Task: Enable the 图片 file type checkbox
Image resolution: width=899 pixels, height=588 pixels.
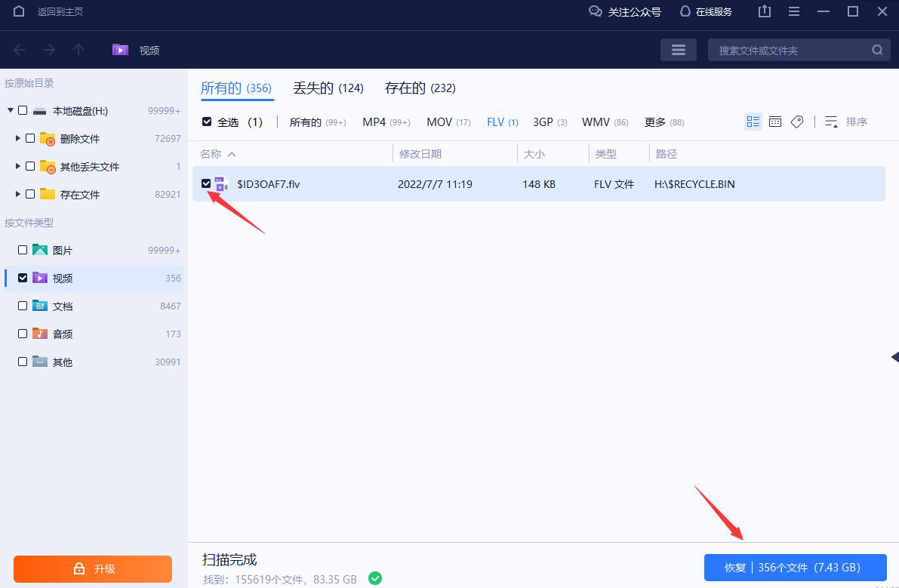Action: (x=23, y=249)
